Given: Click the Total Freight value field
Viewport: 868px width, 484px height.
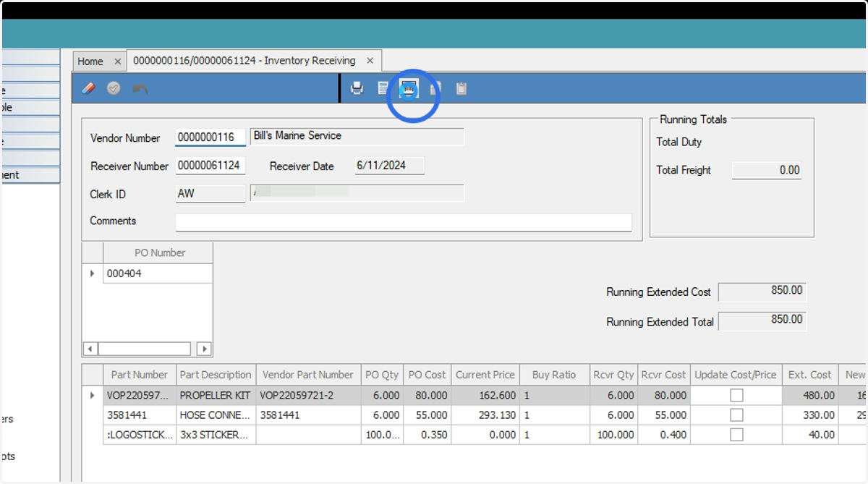Looking at the screenshot, I should click(x=767, y=170).
